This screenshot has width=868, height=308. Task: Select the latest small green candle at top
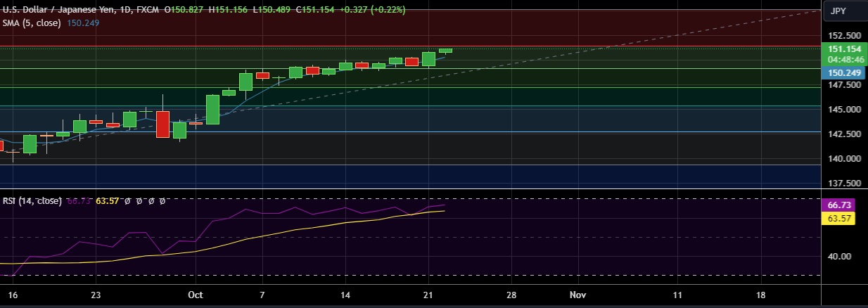(x=445, y=50)
